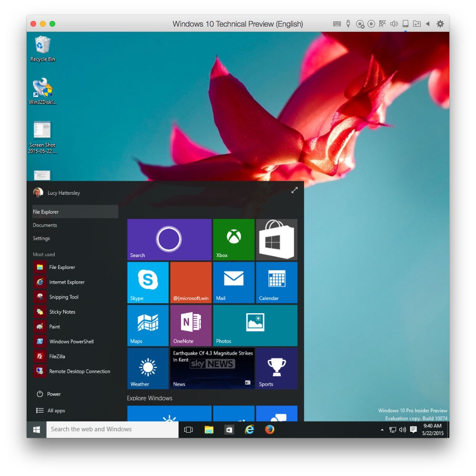Open File Explorer on the taskbar
Screen dimensions: 476x476
209,429
